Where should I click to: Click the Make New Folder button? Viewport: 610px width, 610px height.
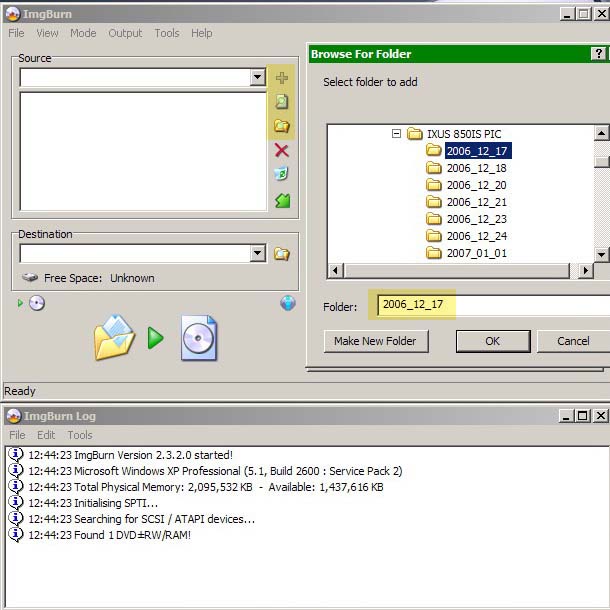click(376, 341)
